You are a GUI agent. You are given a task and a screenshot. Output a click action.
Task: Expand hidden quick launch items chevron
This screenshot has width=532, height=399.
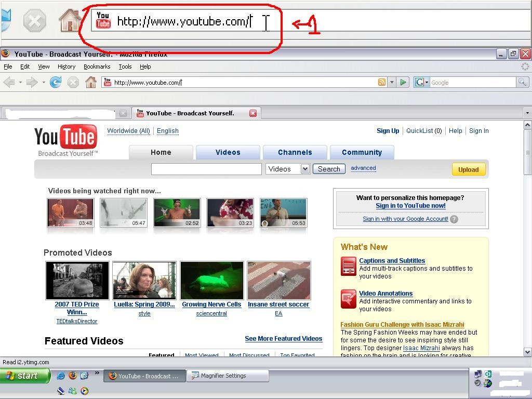point(97,373)
